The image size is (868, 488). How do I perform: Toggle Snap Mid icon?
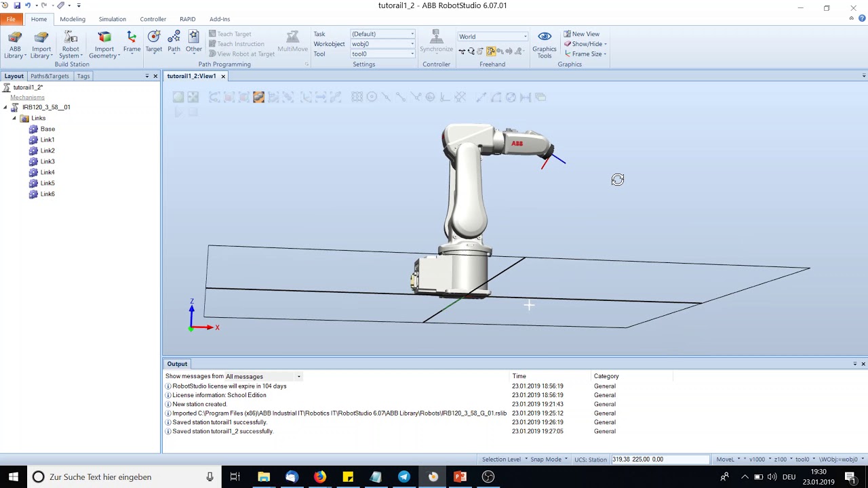coord(386,97)
